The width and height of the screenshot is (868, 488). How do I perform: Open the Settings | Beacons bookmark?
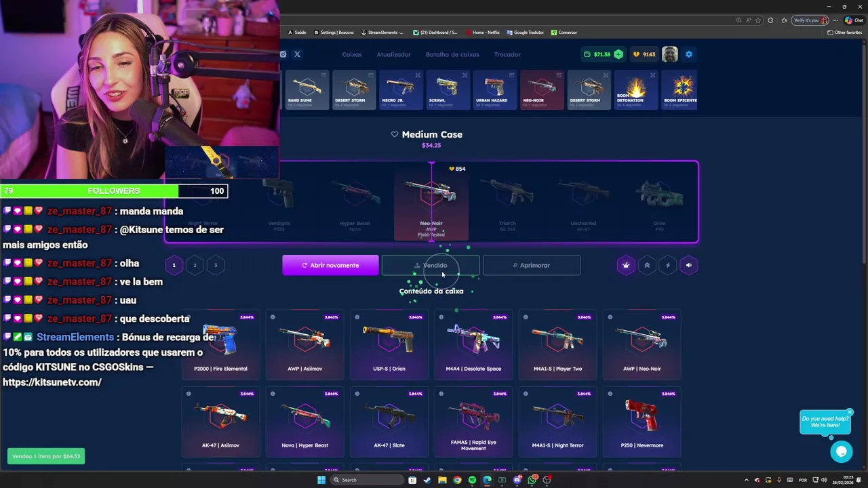[x=334, y=33]
